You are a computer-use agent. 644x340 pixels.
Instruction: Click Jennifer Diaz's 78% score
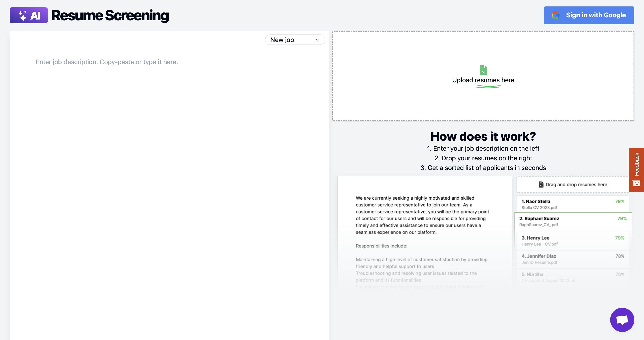pos(620,256)
